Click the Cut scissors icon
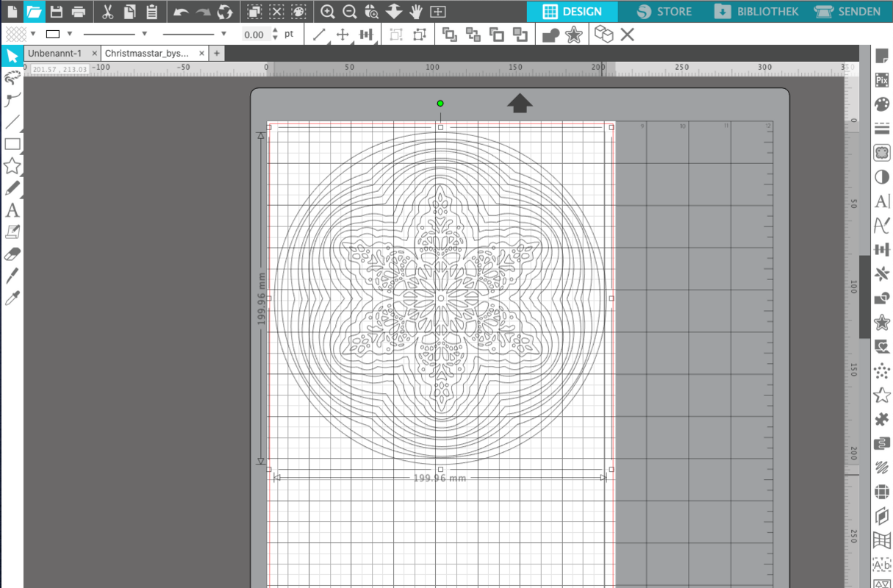 coord(107,12)
